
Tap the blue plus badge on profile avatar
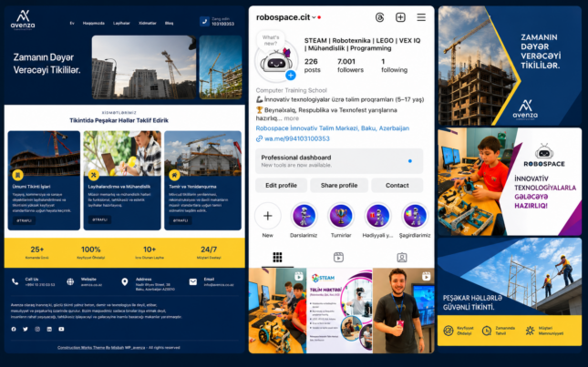[290, 76]
